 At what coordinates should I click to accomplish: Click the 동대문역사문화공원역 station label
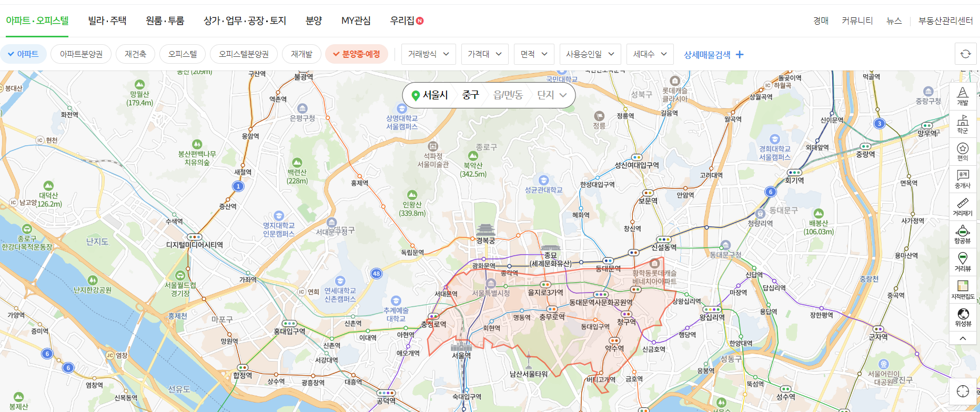coord(601,303)
